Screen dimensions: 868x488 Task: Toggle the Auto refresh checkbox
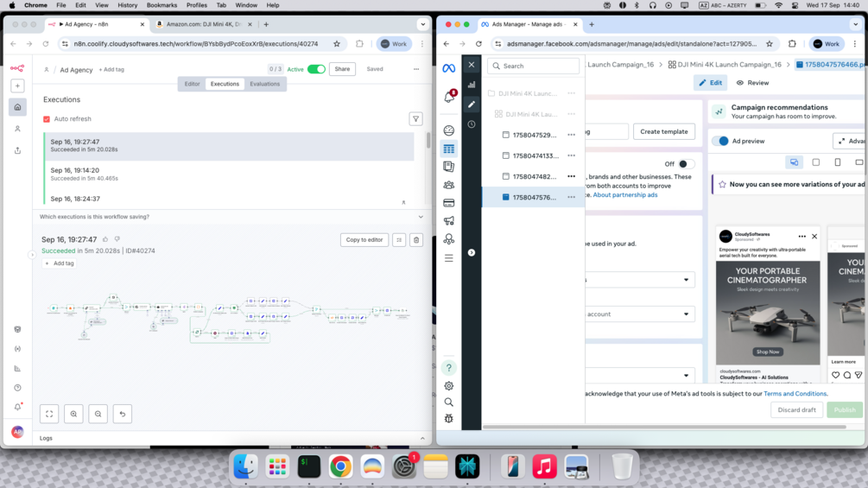47,119
